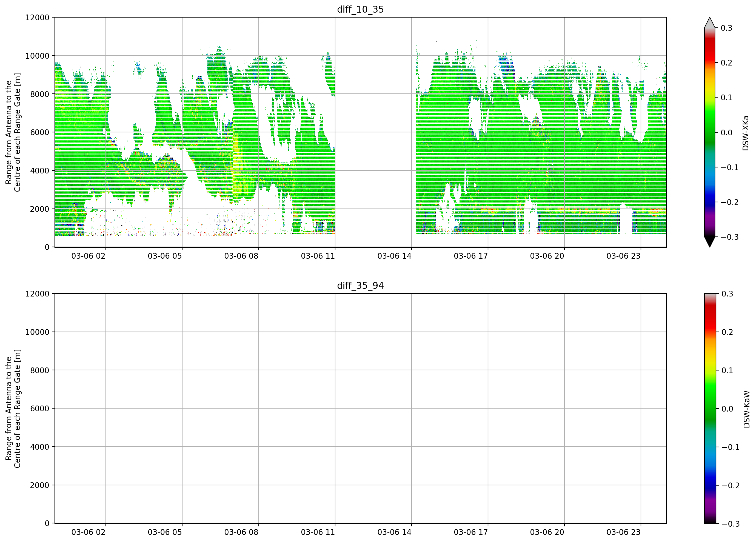Viewport: 756px width, 542px height.
Task: Click the top colorbar upper extend arrow
Action: pyautogui.click(x=710, y=23)
